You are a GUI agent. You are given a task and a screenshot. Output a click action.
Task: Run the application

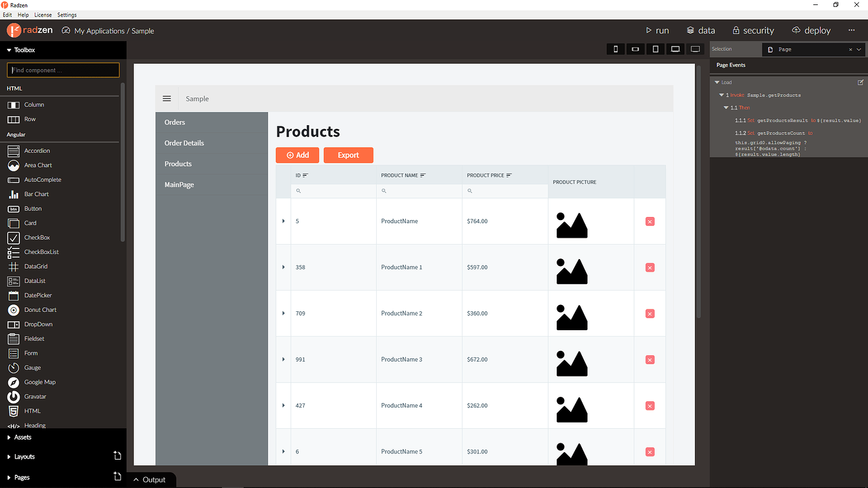point(657,30)
